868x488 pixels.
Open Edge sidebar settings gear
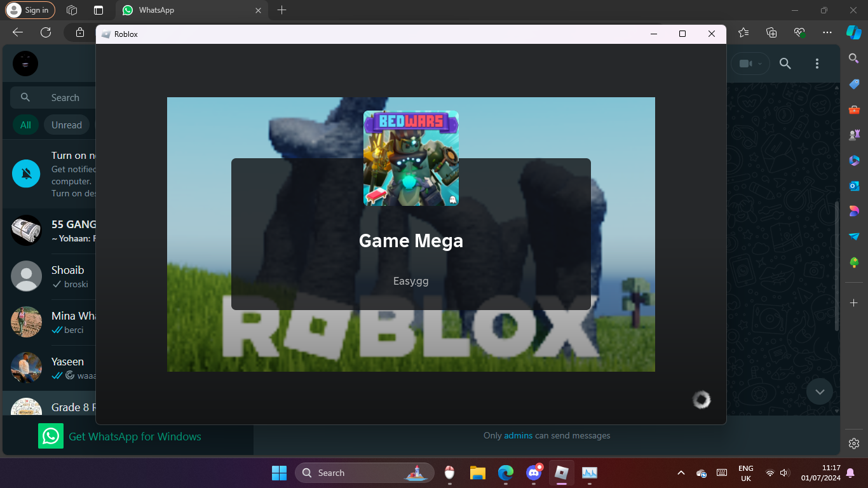(x=854, y=444)
